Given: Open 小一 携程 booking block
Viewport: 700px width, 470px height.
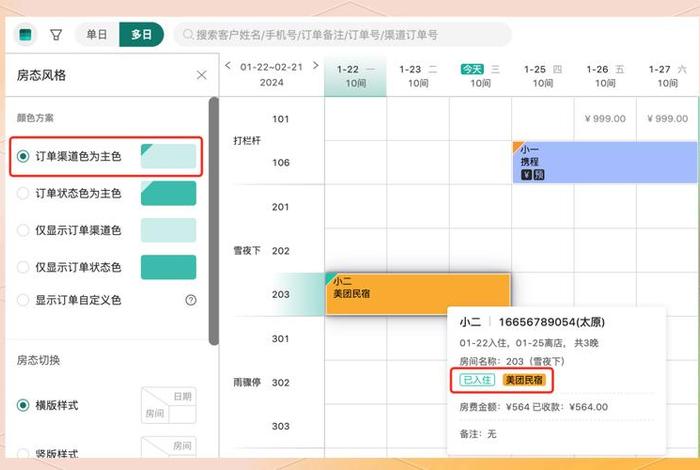Looking at the screenshot, I should 605,162.
